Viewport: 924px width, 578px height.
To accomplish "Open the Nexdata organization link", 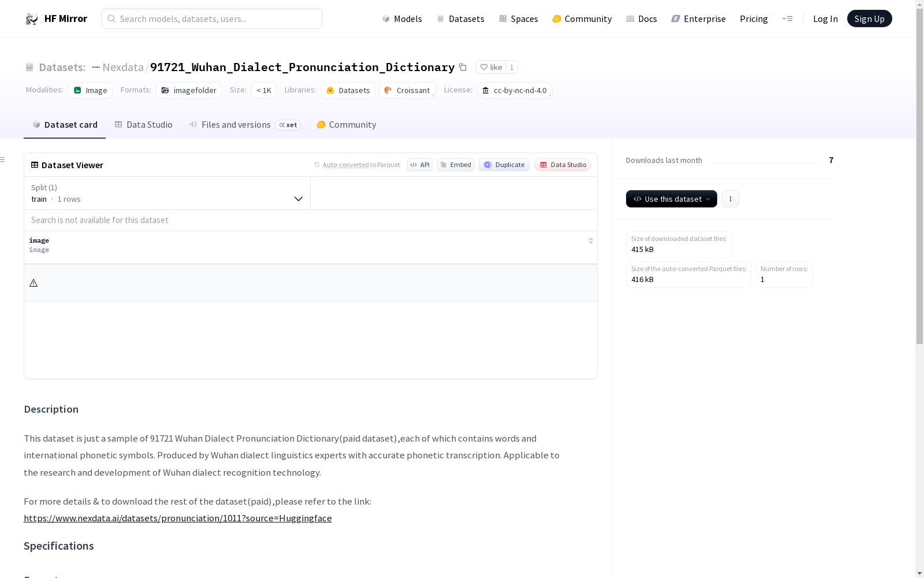I will 122,67.
